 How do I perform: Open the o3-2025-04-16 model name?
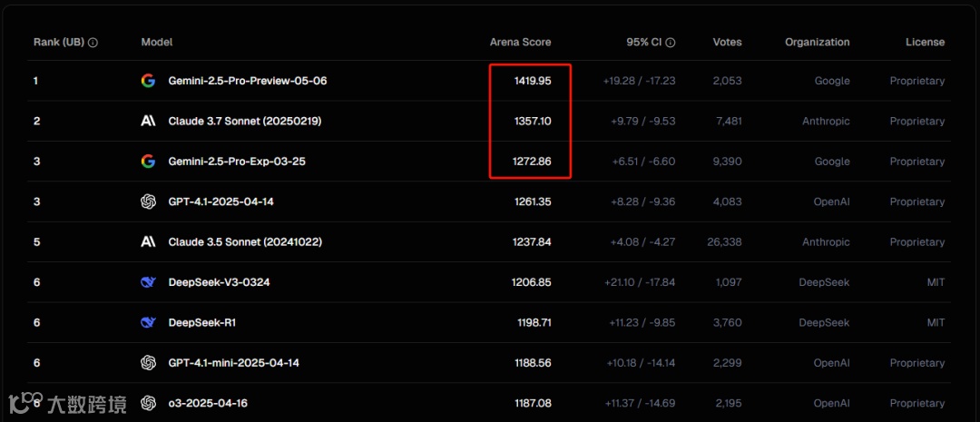tap(208, 403)
